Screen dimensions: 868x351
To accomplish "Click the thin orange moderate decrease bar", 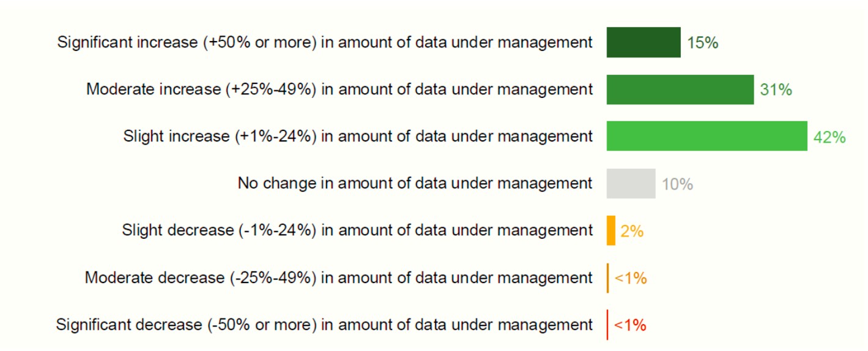I will [x=607, y=278].
